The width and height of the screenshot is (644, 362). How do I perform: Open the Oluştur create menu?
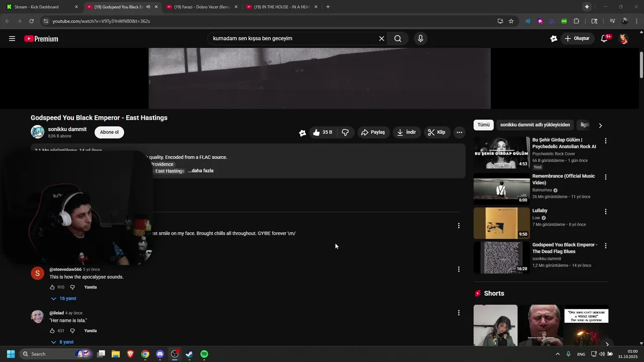(577, 39)
